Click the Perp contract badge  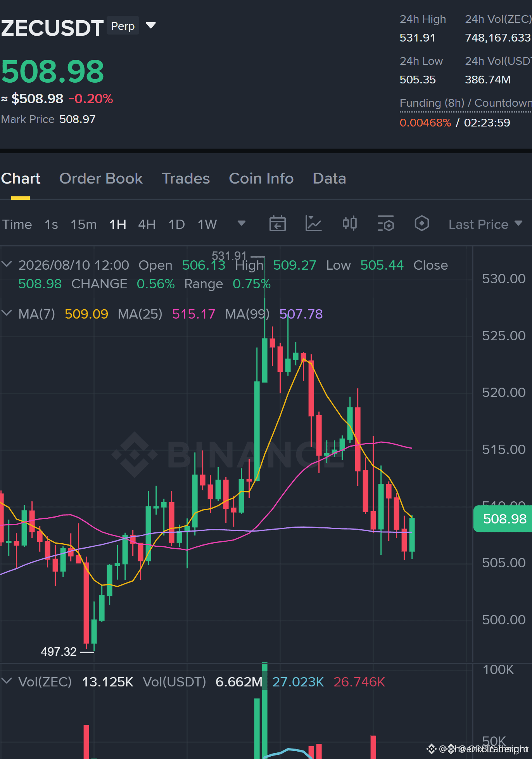123,26
